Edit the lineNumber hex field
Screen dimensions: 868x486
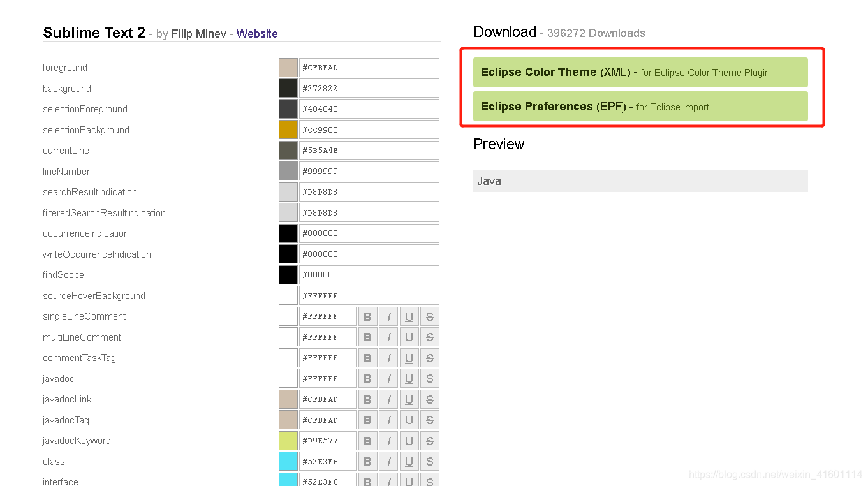(369, 172)
